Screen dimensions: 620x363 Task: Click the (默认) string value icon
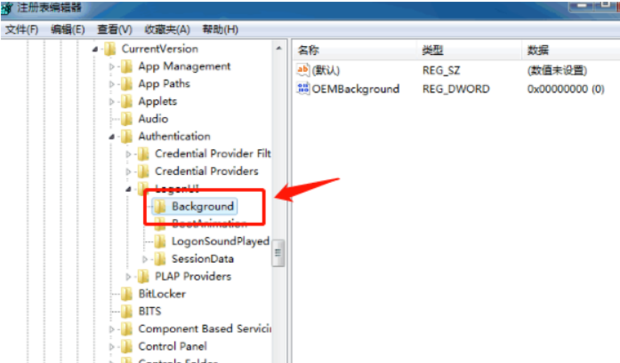click(x=303, y=70)
